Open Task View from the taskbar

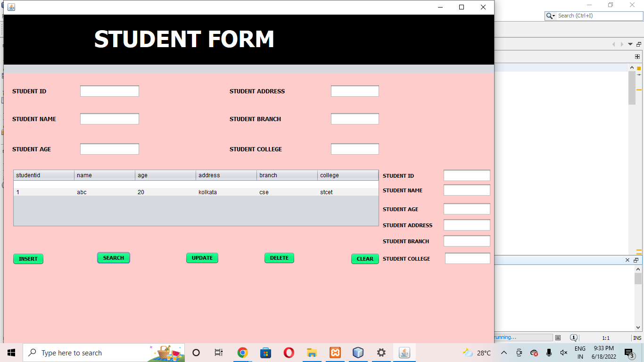pos(219,353)
